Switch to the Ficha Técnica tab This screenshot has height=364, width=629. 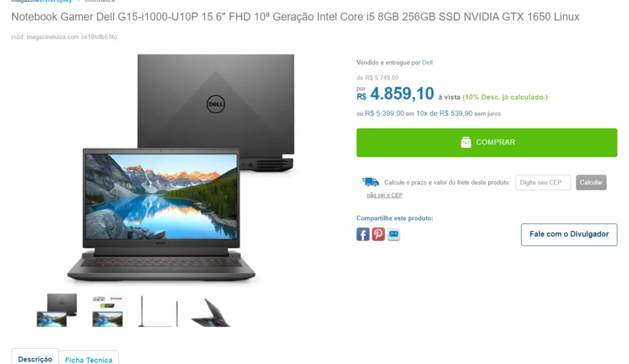pyautogui.click(x=88, y=360)
